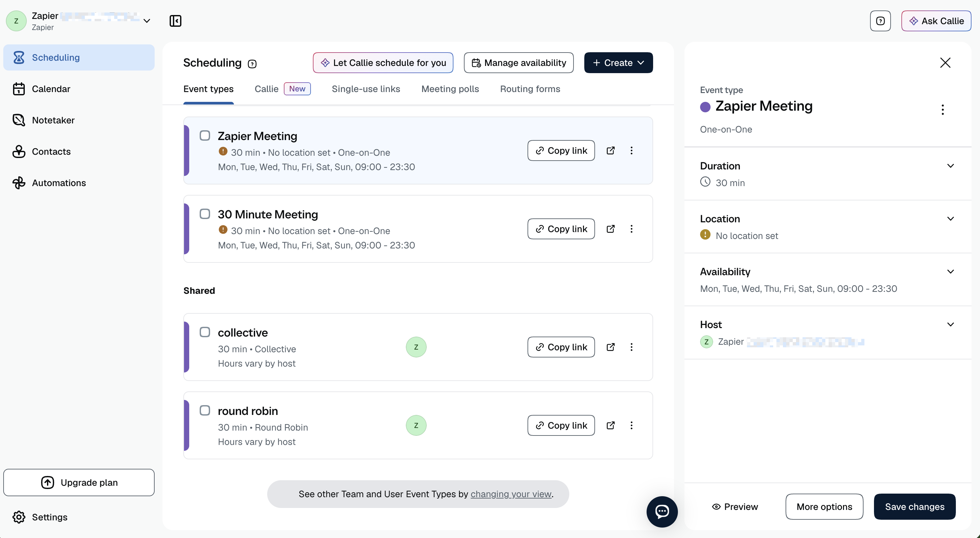Go to Scheduling in the sidebar
This screenshot has width=980, height=538.
[79, 57]
